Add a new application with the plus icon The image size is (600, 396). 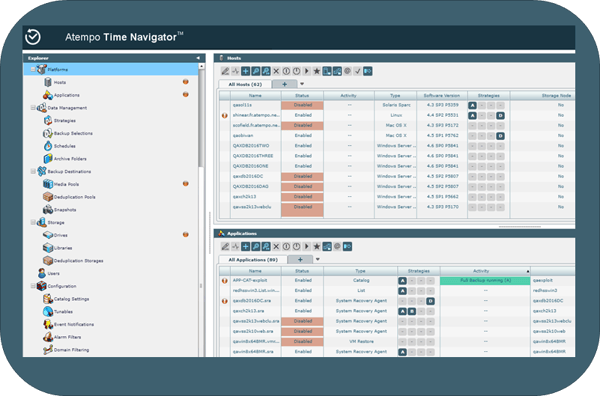[246, 247]
